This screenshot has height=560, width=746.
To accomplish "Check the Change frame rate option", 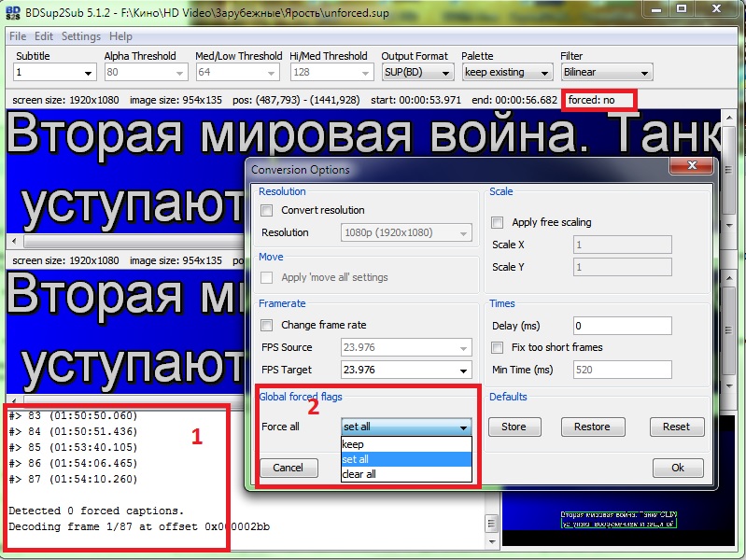I will pyautogui.click(x=267, y=325).
